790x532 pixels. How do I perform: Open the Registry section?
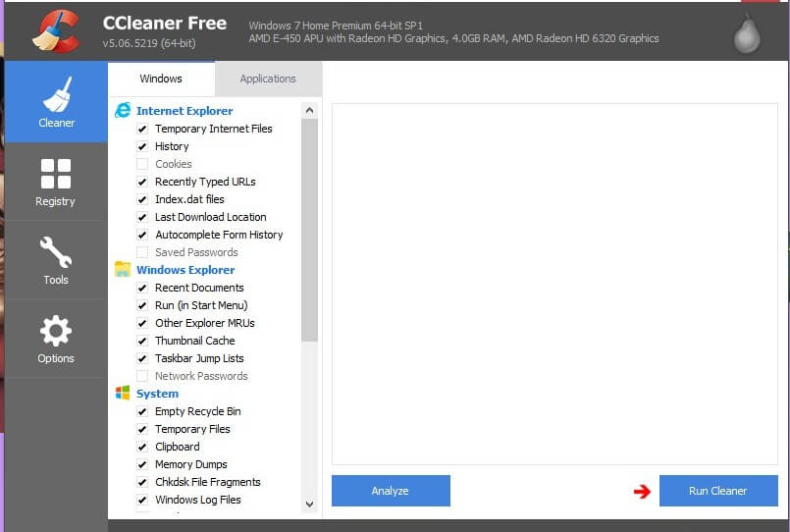pyautogui.click(x=56, y=182)
